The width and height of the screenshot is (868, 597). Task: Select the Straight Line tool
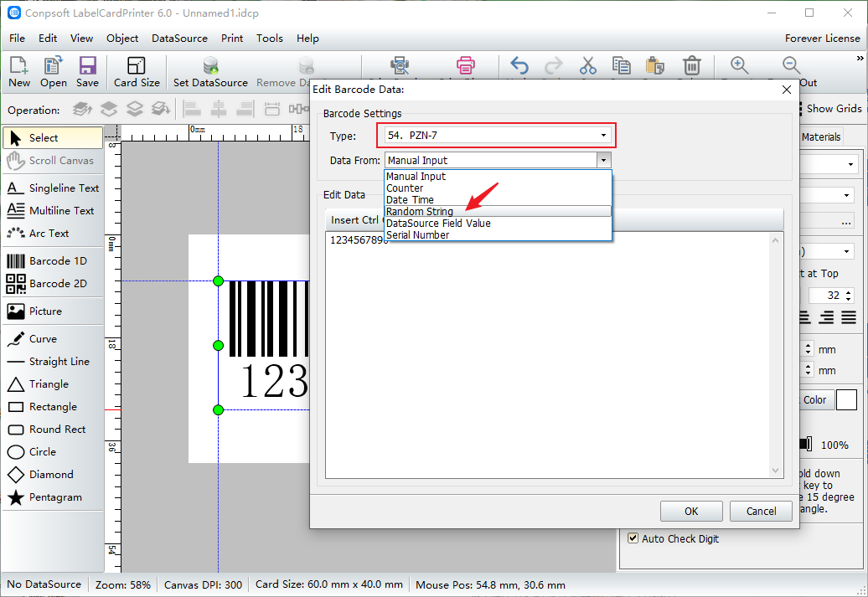click(x=53, y=362)
